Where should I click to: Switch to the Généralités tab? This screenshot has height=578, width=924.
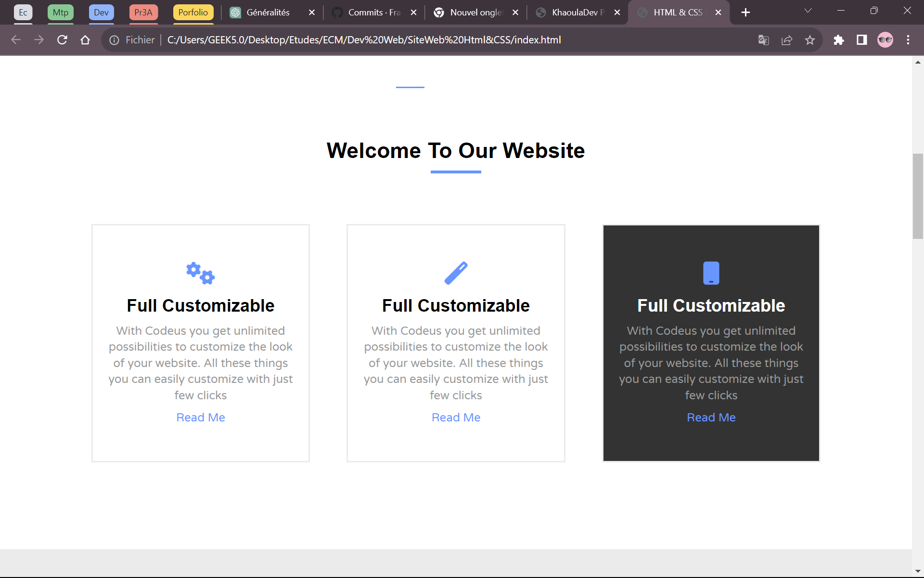[x=268, y=13]
